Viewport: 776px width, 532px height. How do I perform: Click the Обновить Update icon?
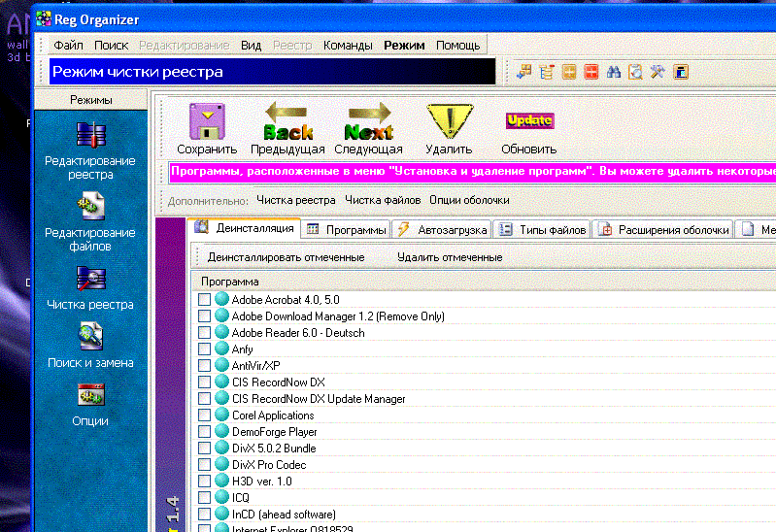(x=529, y=120)
